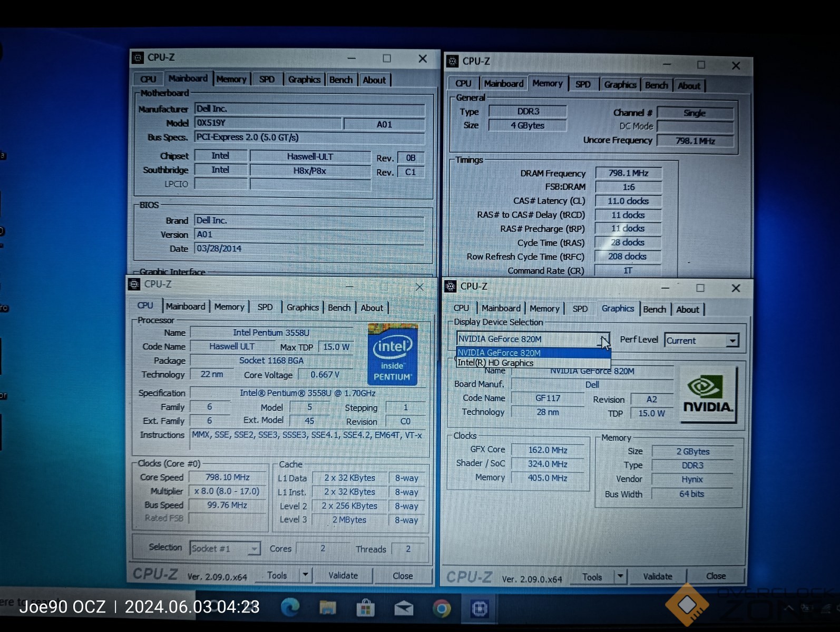
Task: Open SPD tab in CPU window
Action: pyautogui.click(x=265, y=307)
